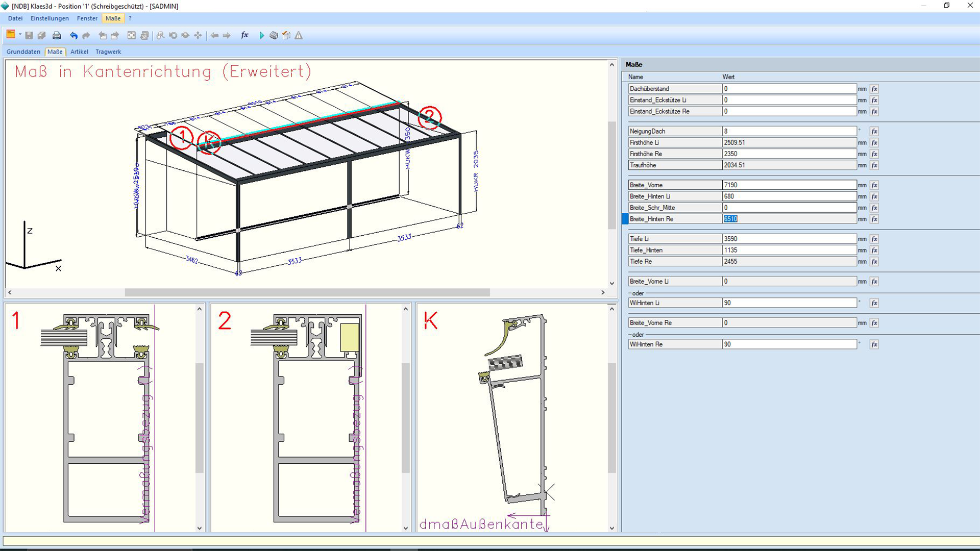
Task: Click the orbit eye view icon
Action: click(x=185, y=35)
